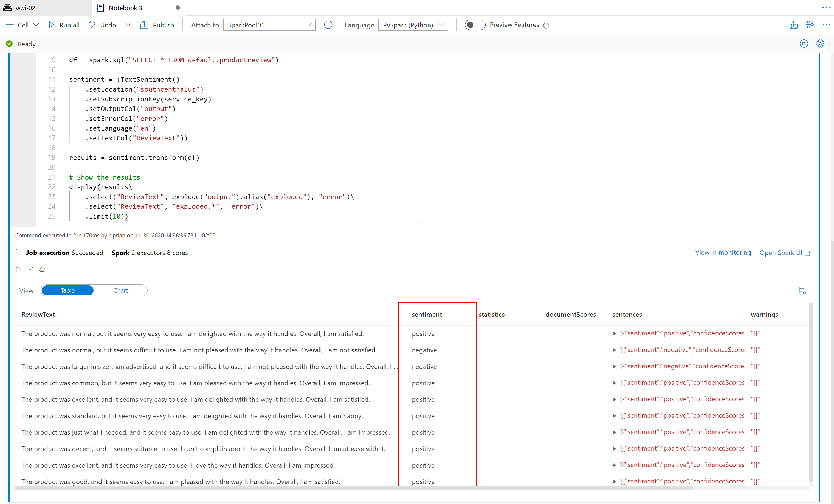This screenshot has height=504, width=834.
Task: Place cursor in code line 19
Action: tap(134, 158)
